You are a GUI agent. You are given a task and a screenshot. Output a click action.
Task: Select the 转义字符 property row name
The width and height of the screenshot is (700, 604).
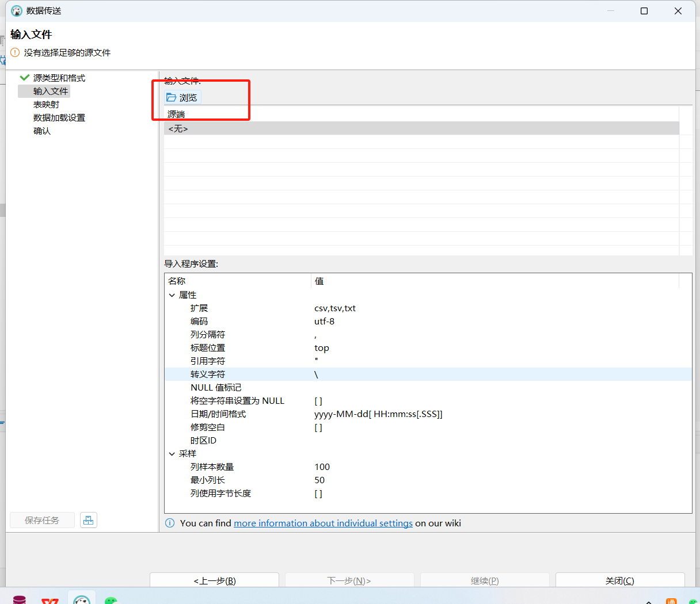click(208, 374)
